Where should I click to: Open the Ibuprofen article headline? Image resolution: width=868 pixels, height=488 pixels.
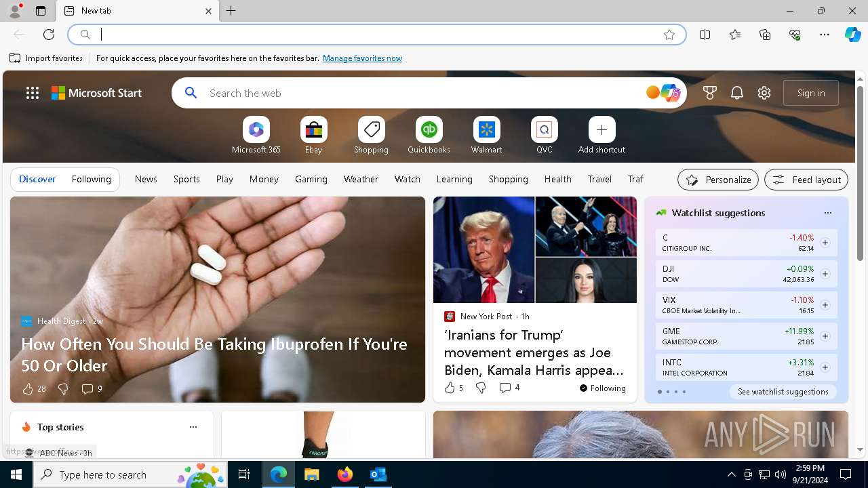[214, 354]
